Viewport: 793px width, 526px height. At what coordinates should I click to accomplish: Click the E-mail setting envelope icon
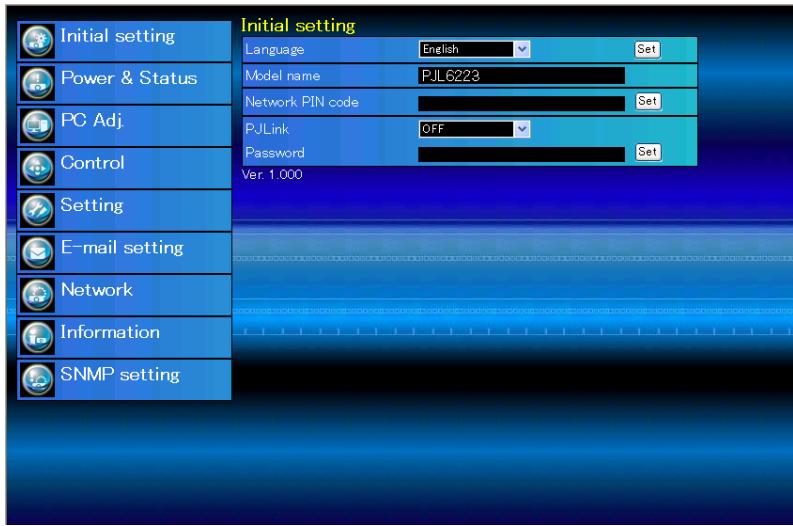coord(37,252)
